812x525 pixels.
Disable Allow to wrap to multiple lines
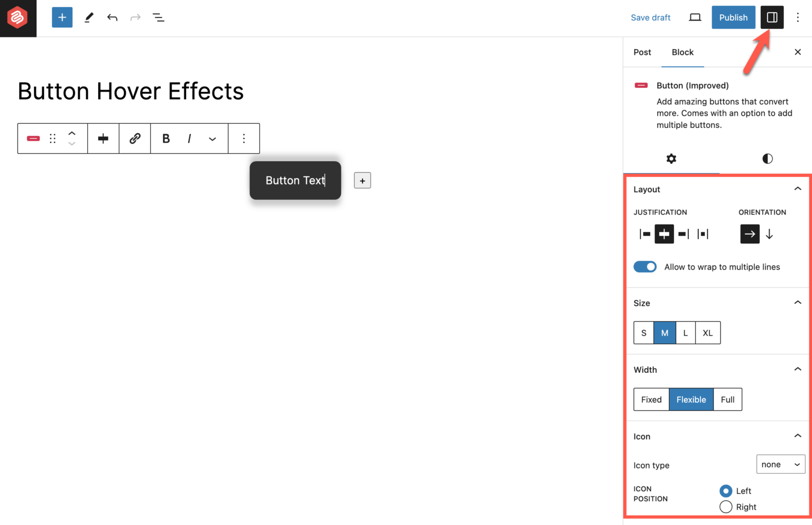click(x=644, y=267)
